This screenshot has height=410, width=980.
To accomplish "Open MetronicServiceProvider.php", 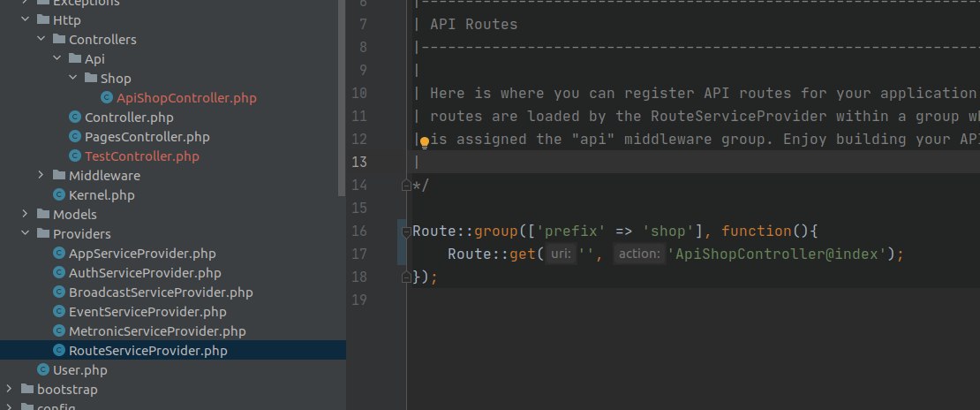I will click(157, 330).
